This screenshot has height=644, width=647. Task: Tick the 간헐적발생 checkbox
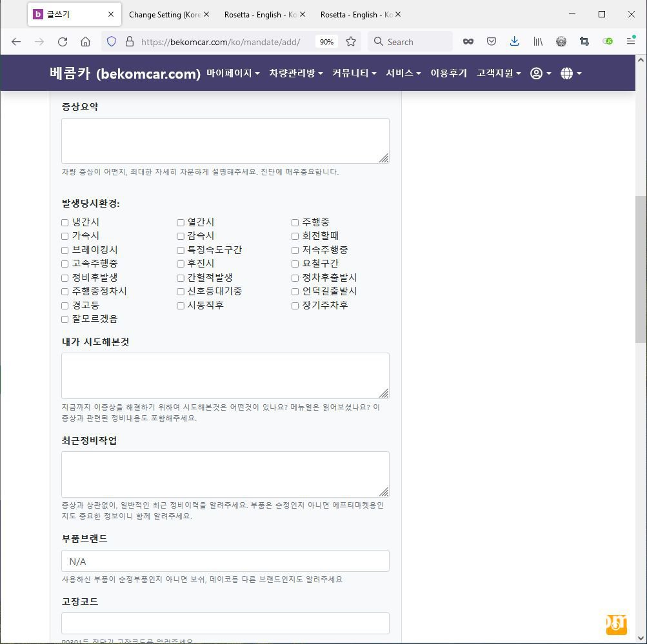pos(181,278)
